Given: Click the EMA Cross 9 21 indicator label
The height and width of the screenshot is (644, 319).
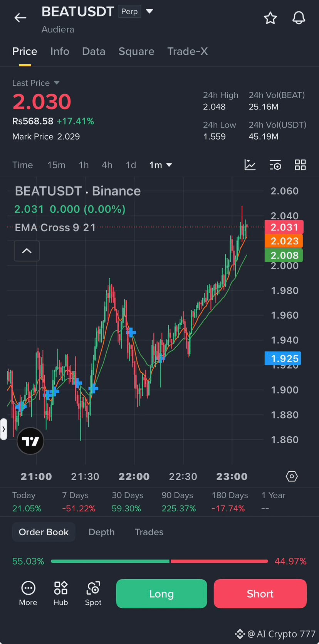Looking at the screenshot, I should click(55, 227).
